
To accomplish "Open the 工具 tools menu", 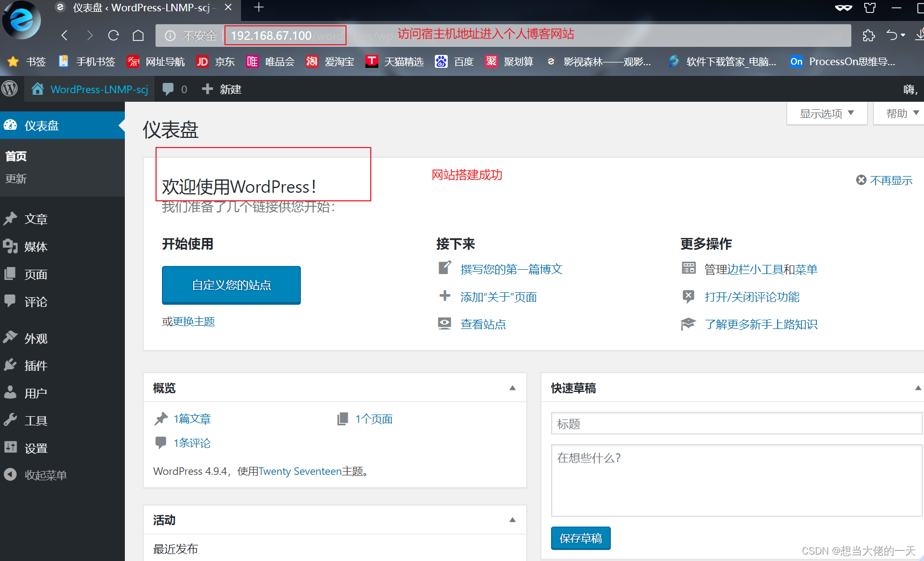I will point(62,421).
